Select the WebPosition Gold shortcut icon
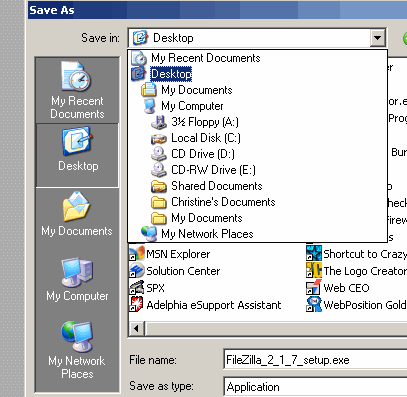This screenshot has height=397, width=407. click(x=314, y=304)
